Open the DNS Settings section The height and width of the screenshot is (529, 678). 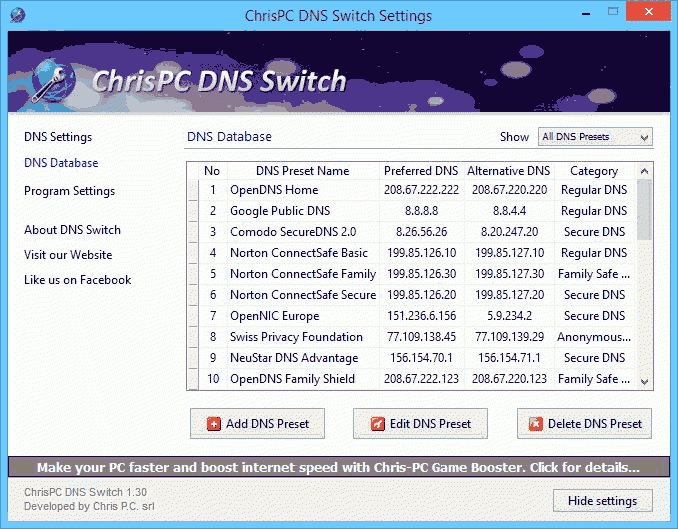click(58, 137)
